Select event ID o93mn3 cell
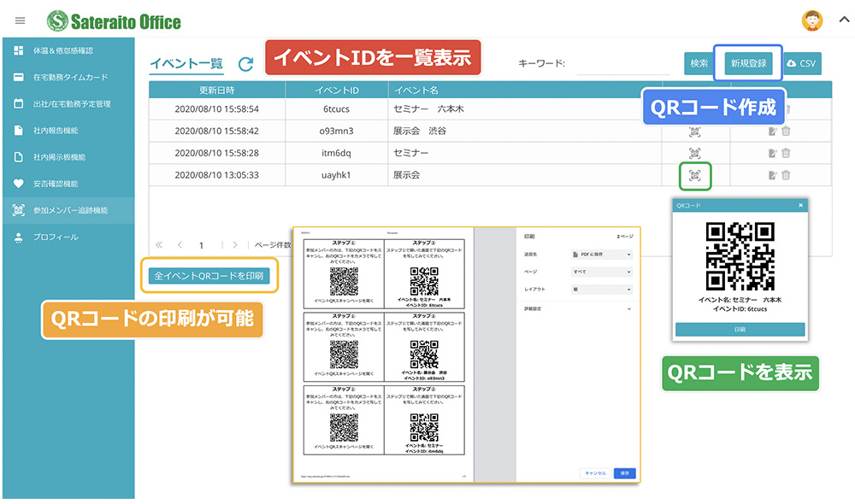This screenshot has width=855, height=504. pyautogui.click(x=336, y=132)
